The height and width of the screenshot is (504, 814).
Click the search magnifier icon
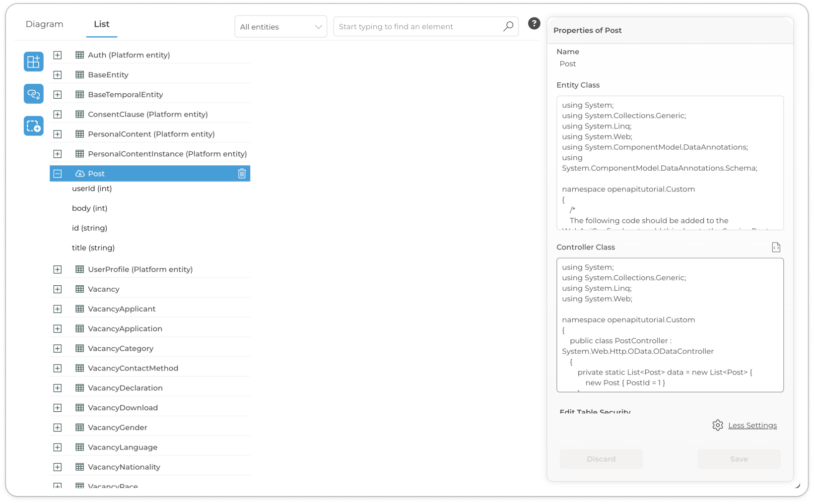coord(508,27)
